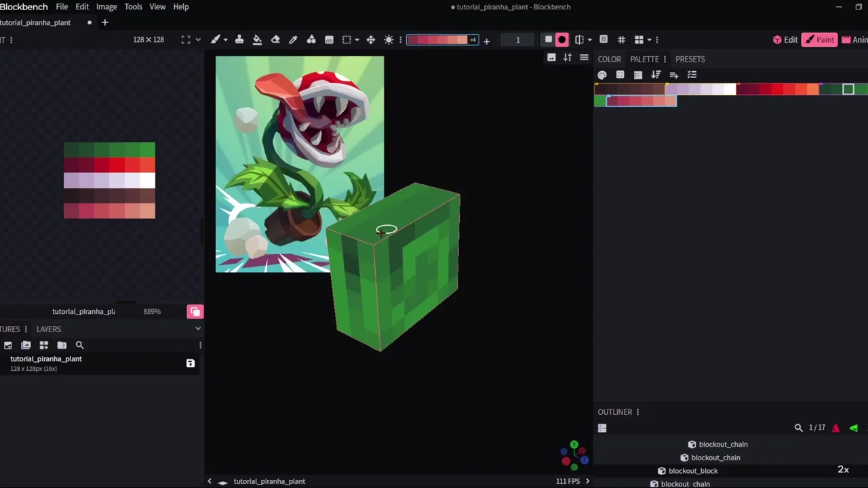The image size is (868, 488).
Task: Add a new color with the plus button
Action: 486,41
